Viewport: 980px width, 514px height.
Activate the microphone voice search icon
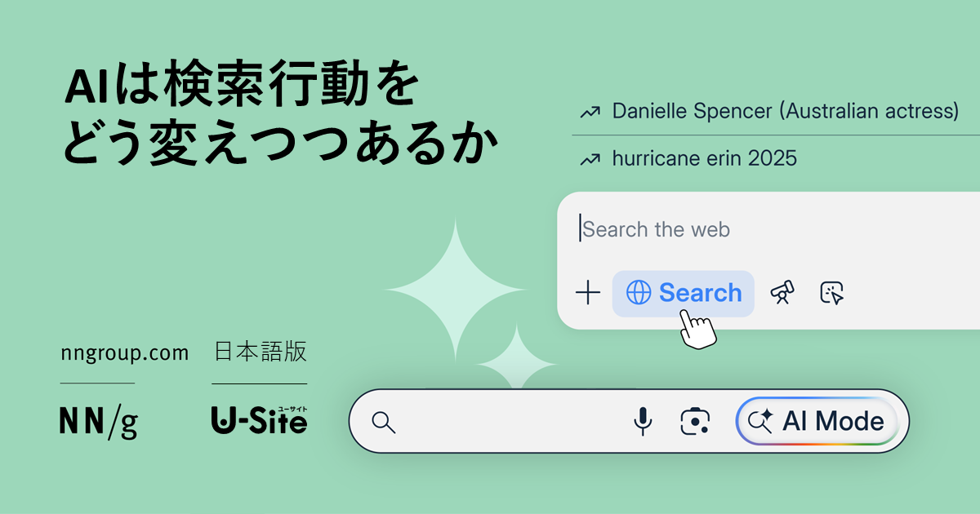click(643, 421)
